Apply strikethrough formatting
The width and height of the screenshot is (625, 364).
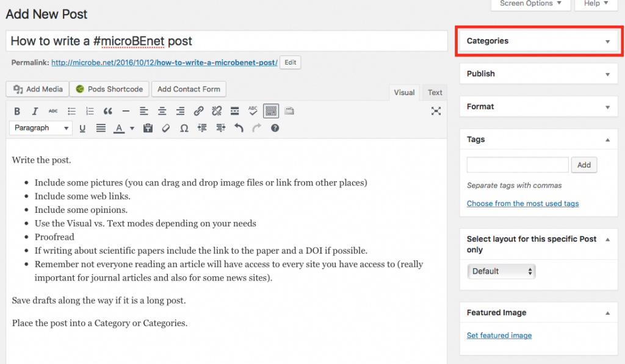(53, 111)
